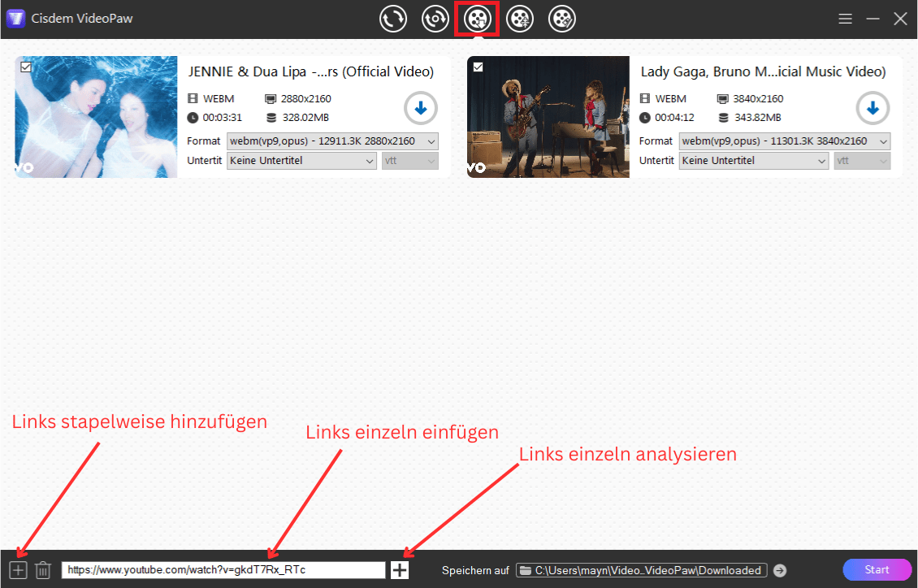Click the YouTube URL input field
918x588 pixels.
[223, 569]
